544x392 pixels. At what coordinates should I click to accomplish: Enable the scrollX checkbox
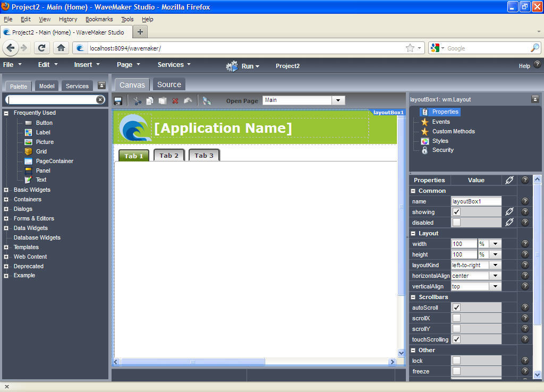click(456, 318)
